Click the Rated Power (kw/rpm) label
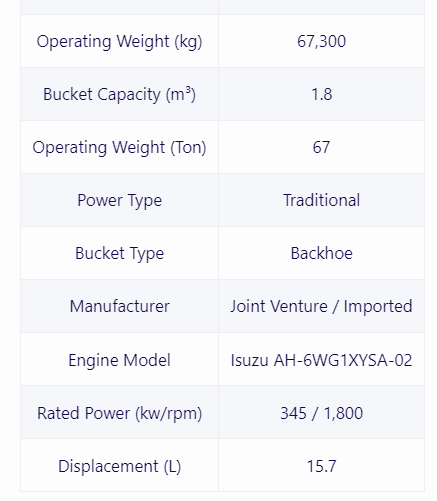 click(x=119, y=413)
